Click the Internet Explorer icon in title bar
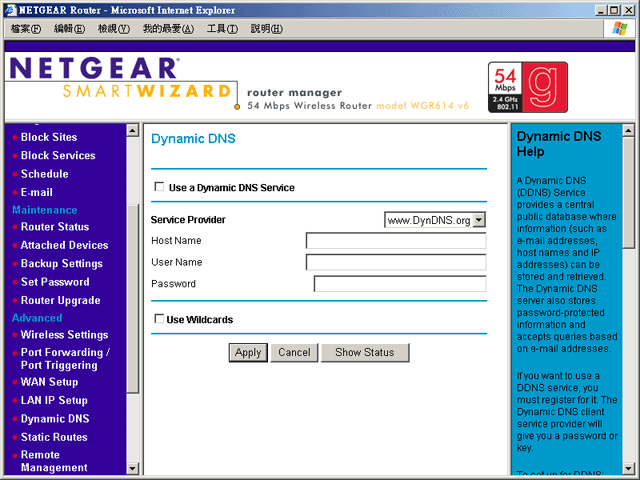 point(11,10)
